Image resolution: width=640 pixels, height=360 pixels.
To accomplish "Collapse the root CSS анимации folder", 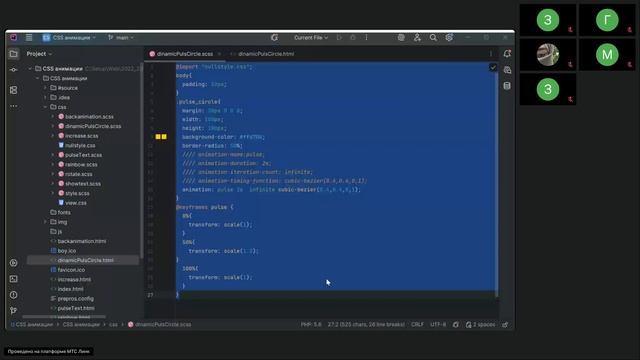I will coord(30,69).
